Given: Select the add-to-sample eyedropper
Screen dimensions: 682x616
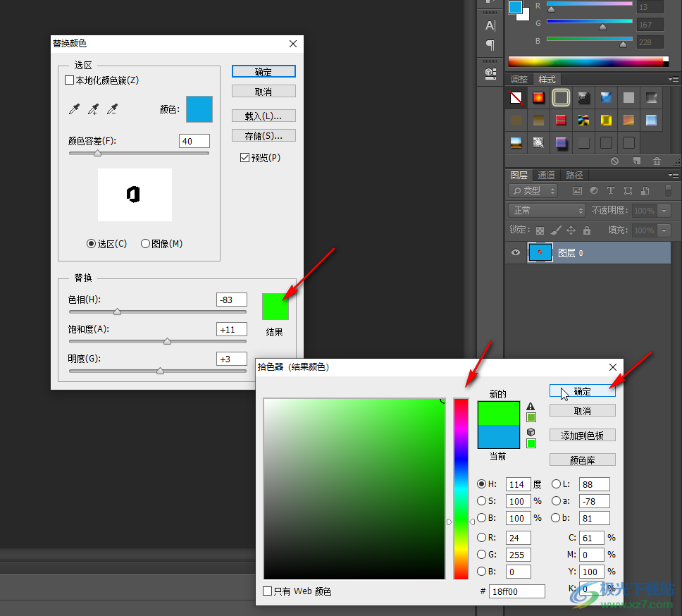Looking at the screenshot, I should coord(93,109).
